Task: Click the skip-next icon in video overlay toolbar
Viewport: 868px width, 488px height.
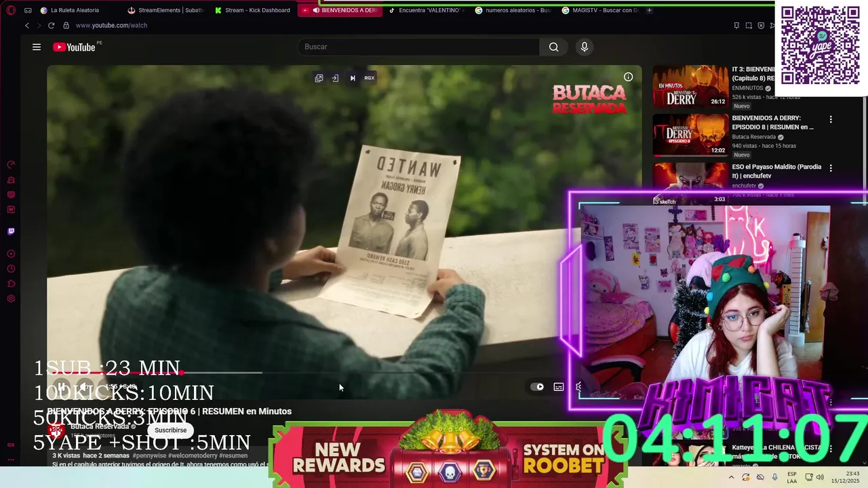Action: (353, 78)
